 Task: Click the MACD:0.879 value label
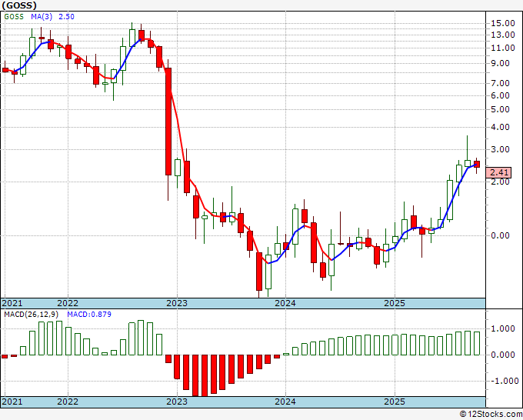pos(89,315)
